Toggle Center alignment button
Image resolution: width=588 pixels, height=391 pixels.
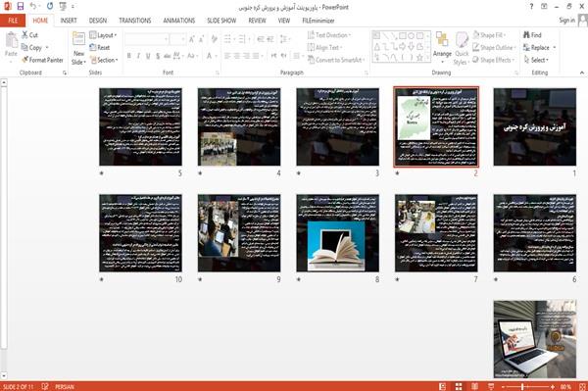click(x=236, y=56)
